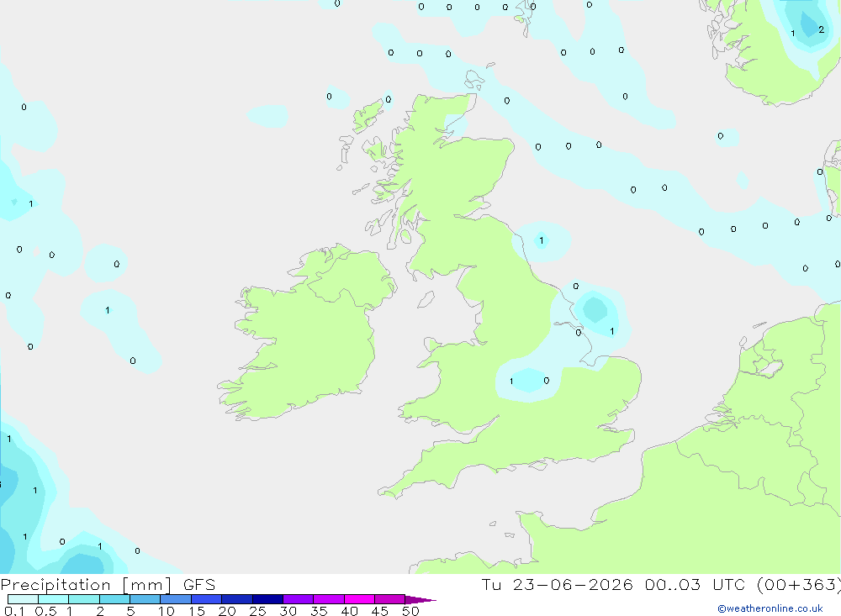Click the '50' legend label

coord(410,611)
